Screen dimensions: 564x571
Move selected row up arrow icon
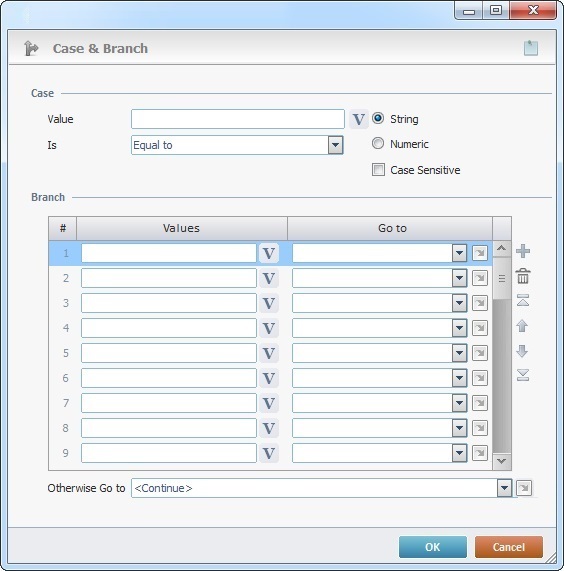(522, 326)
